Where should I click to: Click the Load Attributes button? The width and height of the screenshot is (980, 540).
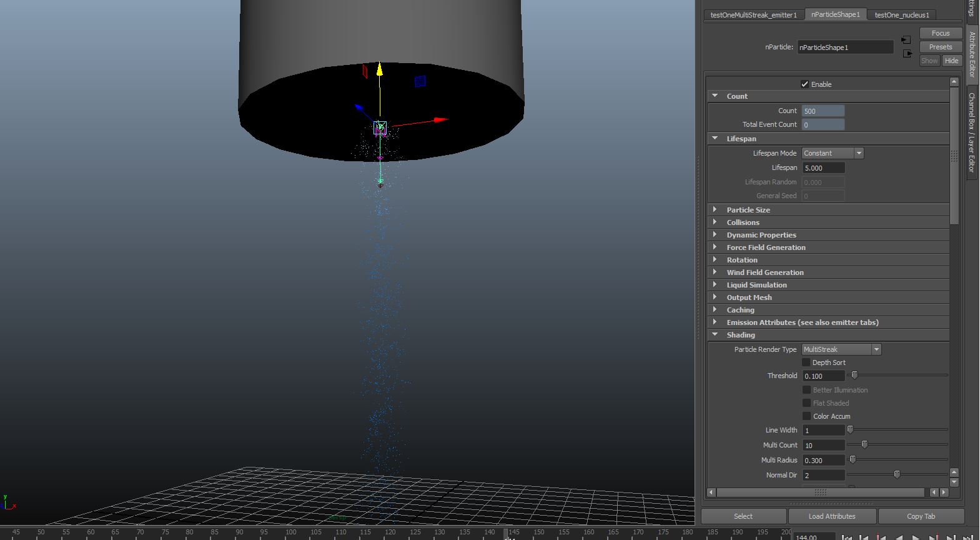[x=831, y=516]
